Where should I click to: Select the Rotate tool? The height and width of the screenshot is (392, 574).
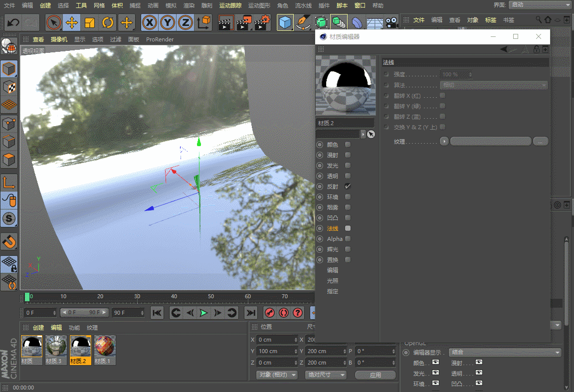pos(108,23)
